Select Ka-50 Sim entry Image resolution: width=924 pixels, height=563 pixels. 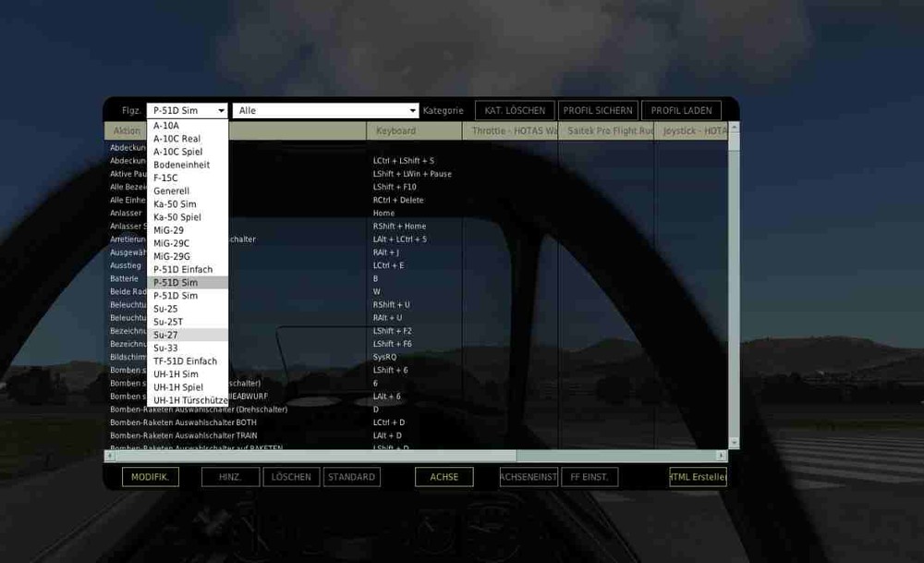(x=188, y=204)
